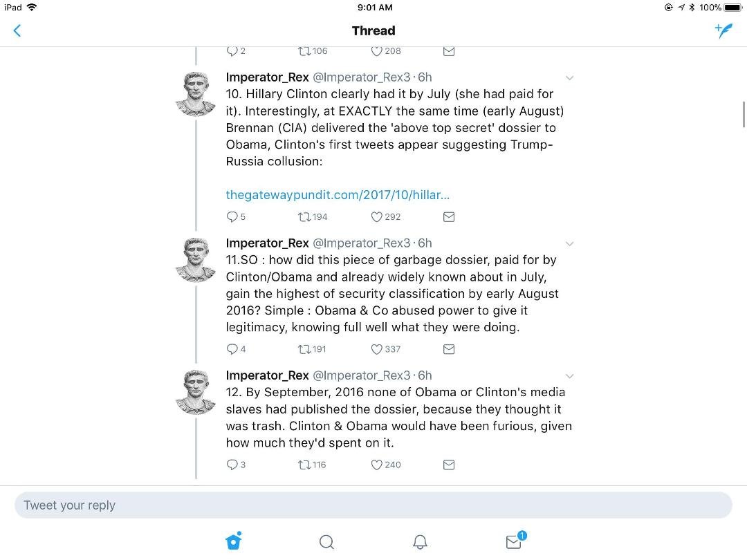Open the thegatewaypundit.com link
The image size is (747, 560).
coord(338,195)
